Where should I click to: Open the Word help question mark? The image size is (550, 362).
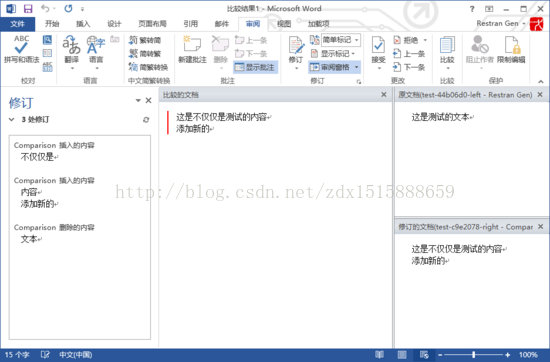tap(472, 9)
